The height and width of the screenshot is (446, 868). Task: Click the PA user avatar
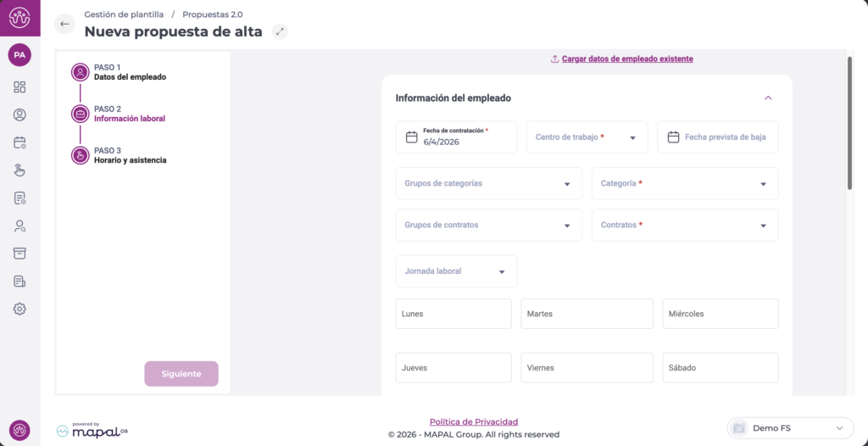(x=19, y=55)
